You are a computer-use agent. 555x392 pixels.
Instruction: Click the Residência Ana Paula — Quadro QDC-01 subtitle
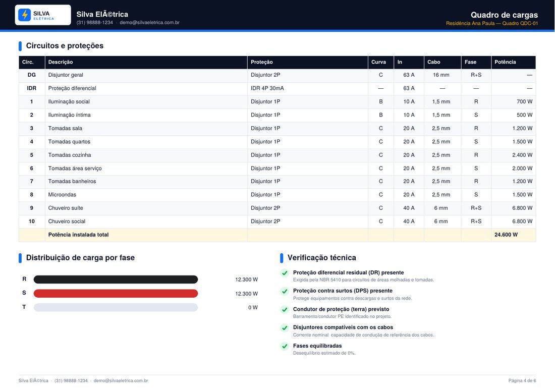point(491,23)
